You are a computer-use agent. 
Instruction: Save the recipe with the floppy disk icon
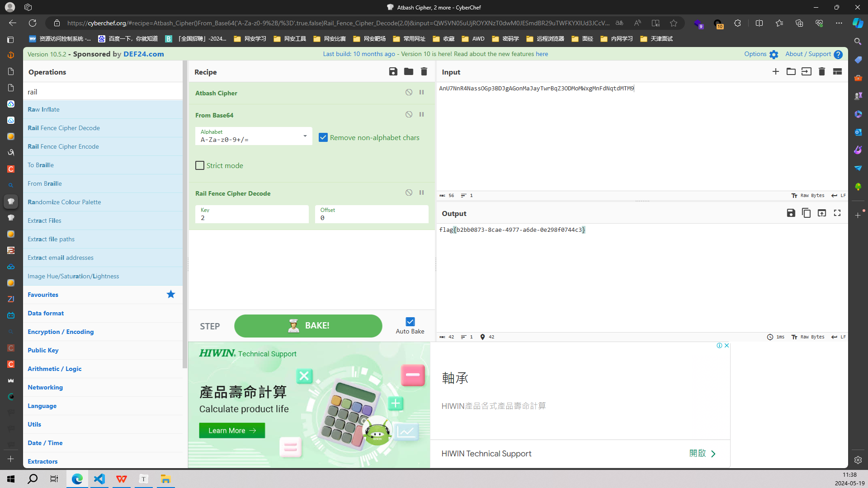[x=393, y=71]
